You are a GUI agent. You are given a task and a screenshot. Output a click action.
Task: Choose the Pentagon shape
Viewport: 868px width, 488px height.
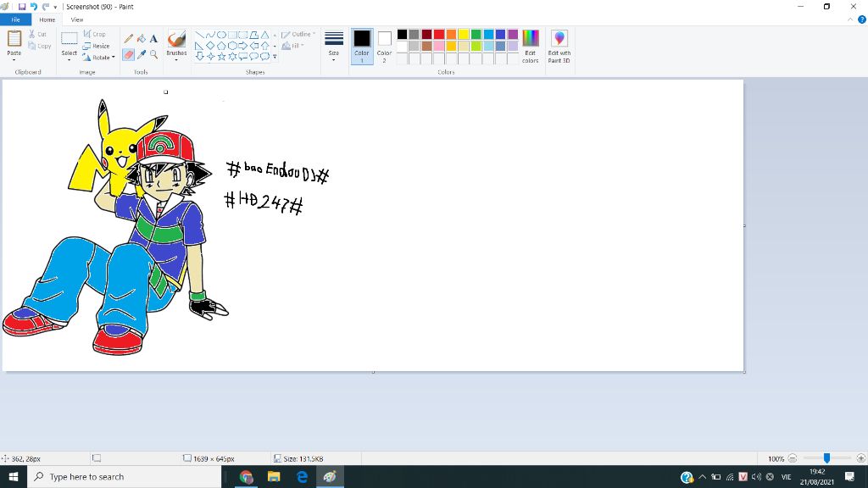pyautogui.click(x=221, y=46)
